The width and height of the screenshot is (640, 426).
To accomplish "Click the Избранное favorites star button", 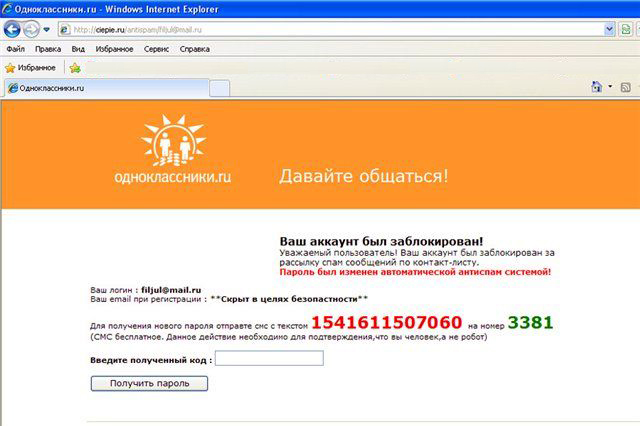I will click(x=30, y=68).
